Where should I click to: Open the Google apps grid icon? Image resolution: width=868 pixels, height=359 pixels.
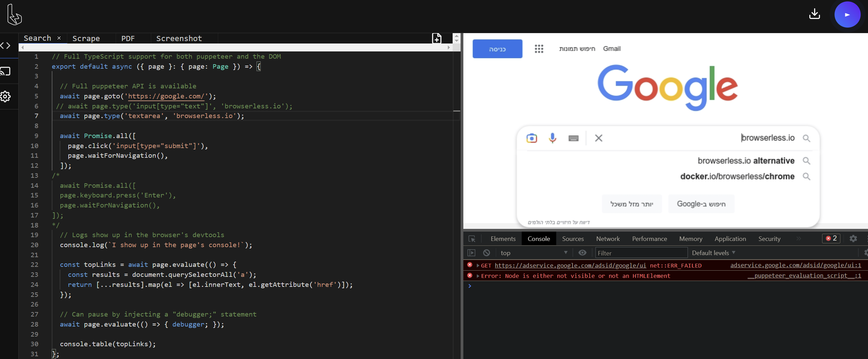tap(539, 49)
